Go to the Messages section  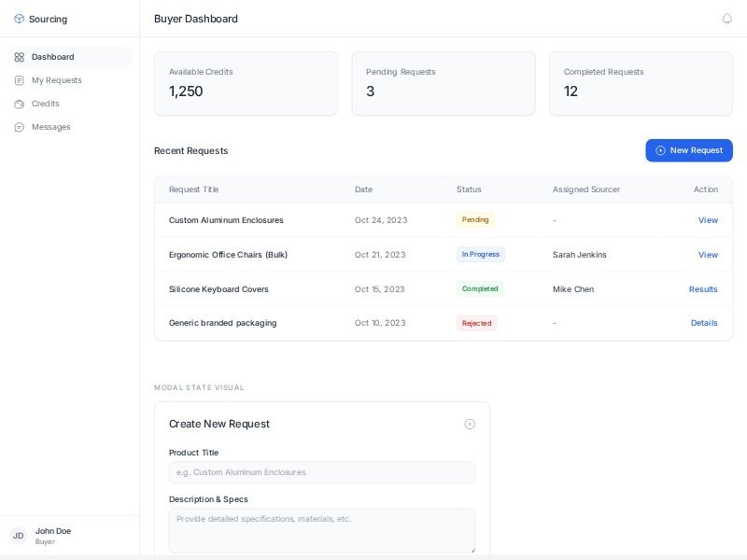click(x=51, y=127)
